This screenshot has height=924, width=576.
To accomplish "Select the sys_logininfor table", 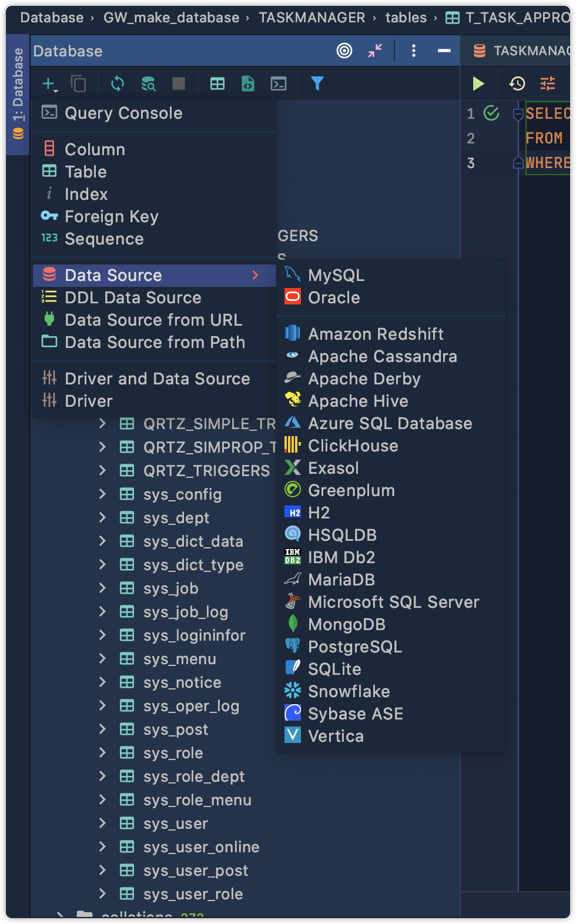I will point(194,635).
